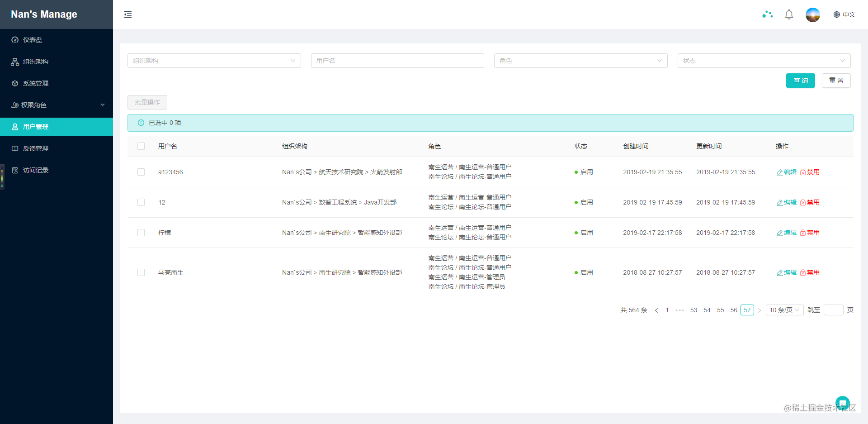
Task: Click the 查询 search button
Action: pyautogui.click(x=800, y=81)
